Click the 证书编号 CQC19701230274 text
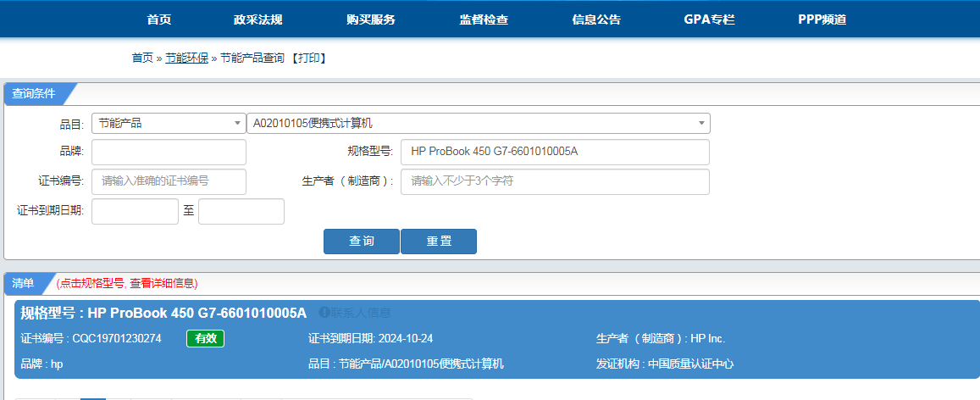Viewport: 980px width, 400px height. (x=91, y=339)
